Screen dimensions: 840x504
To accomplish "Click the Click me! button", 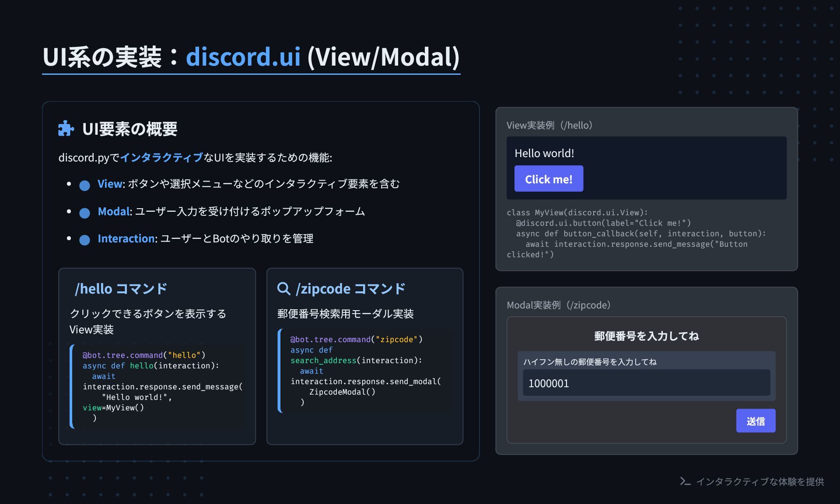I will (549, 178).
